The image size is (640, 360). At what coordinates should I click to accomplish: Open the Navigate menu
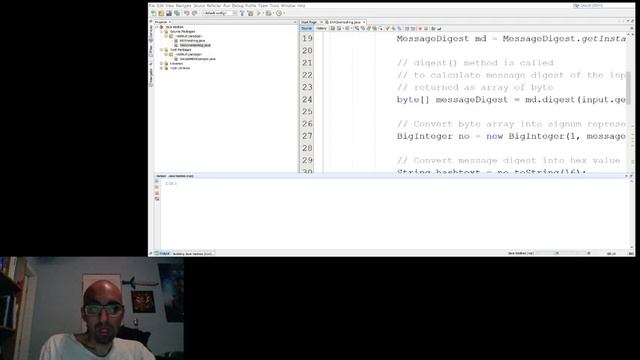(x=183, y=6)
